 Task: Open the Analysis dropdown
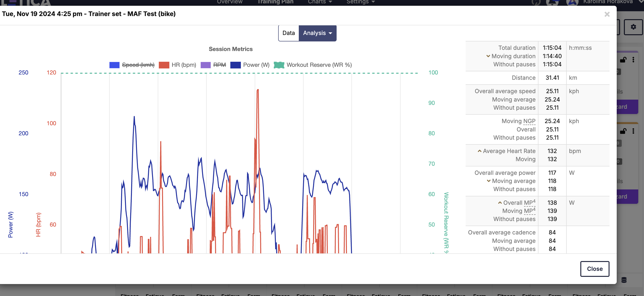pos(317,33)
